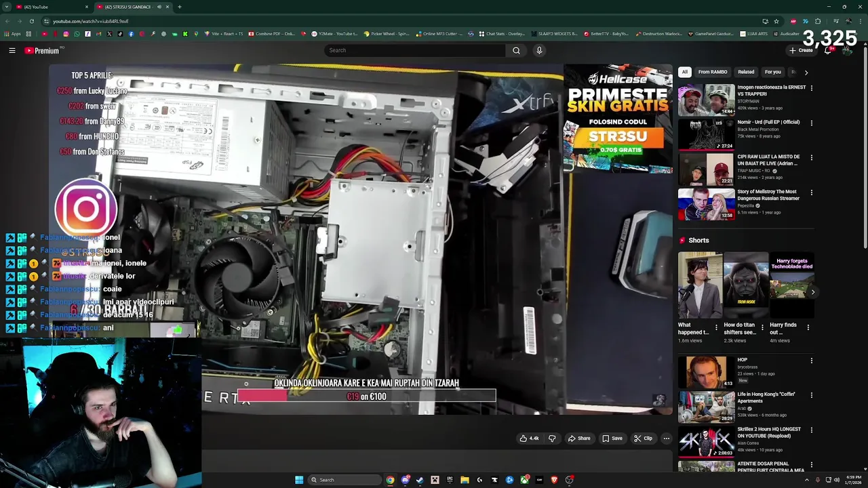Open options for Story of Mellstroy video

tap(811, 192)
